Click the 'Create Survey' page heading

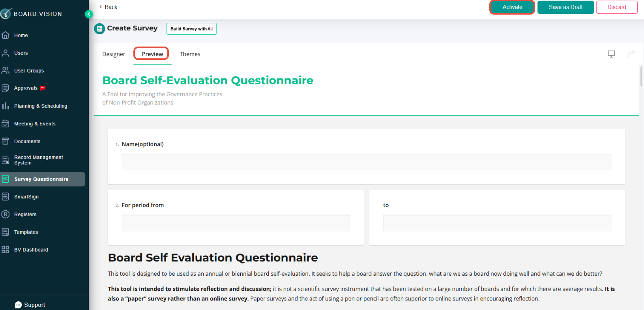click(x=132, y=28)
